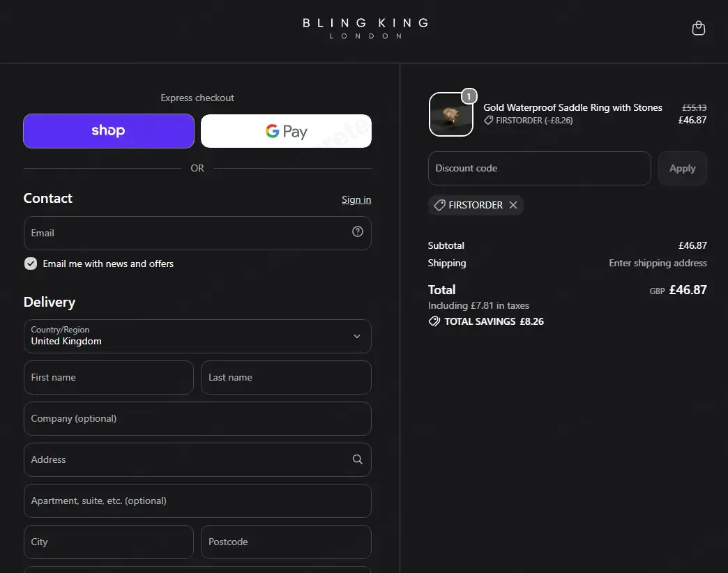Click the FIRSTORDER chip tag icon

click(x=440, y=205)
